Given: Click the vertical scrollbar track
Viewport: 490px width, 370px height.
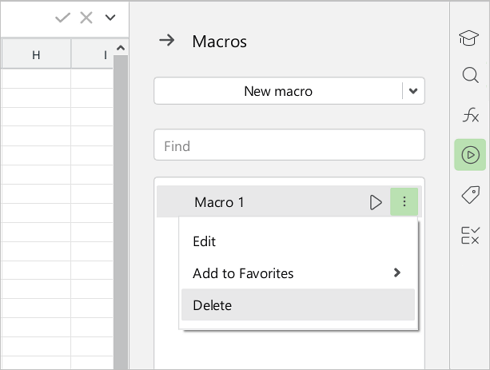Looking at the screenshot, I should coord(121,212).
